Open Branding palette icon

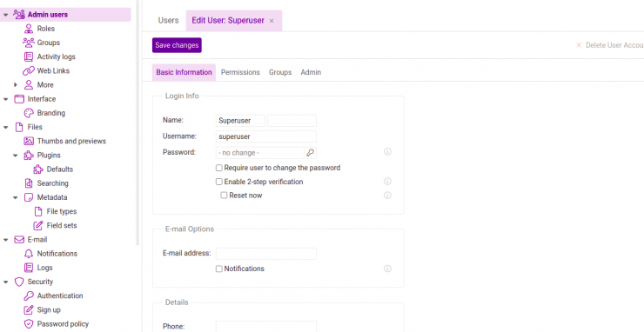tap(29, 113)
